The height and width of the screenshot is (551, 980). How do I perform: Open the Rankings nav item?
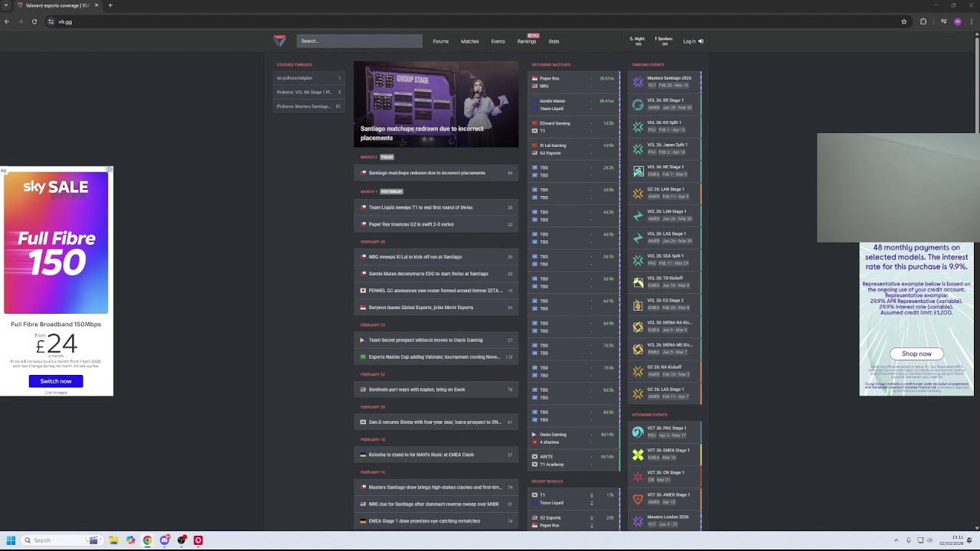527,41
